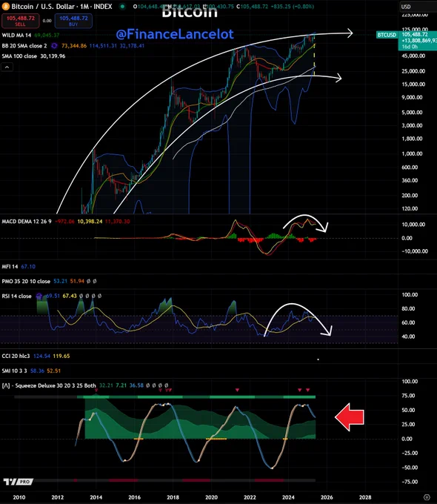Click the 2010 label on the time axis
This screenshot has height=504, width=437.
tap(19, 497)
